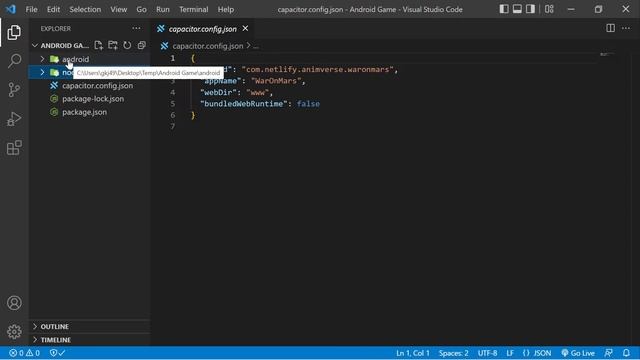
Task: Click the feedback icon in status bar
Action: click(x=608, y=353)
